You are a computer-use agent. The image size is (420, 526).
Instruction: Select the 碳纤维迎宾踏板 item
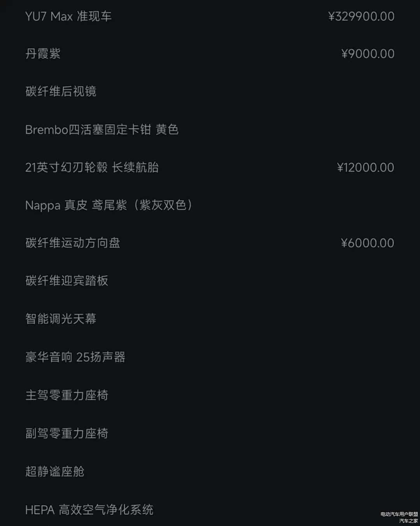(x=66, y=281)
